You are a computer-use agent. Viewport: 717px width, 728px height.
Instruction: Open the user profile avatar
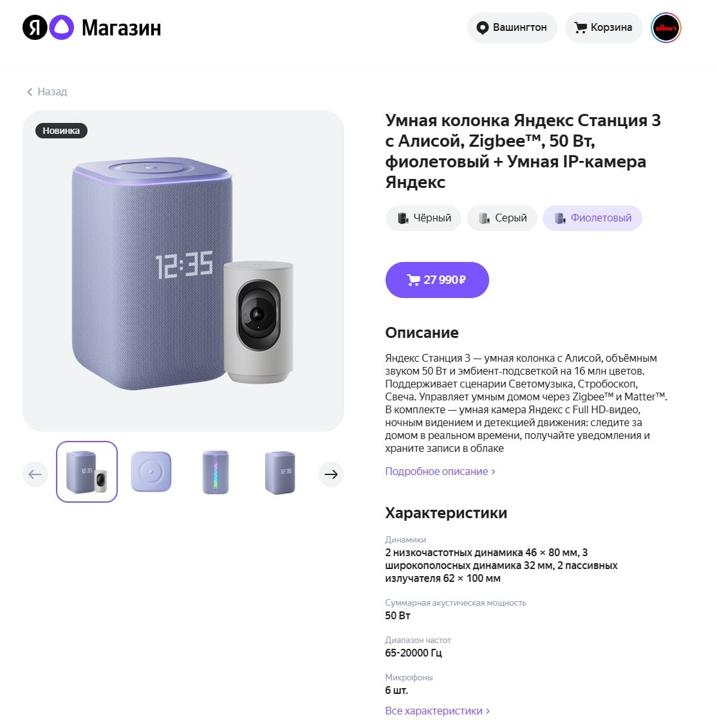[666, 28]
